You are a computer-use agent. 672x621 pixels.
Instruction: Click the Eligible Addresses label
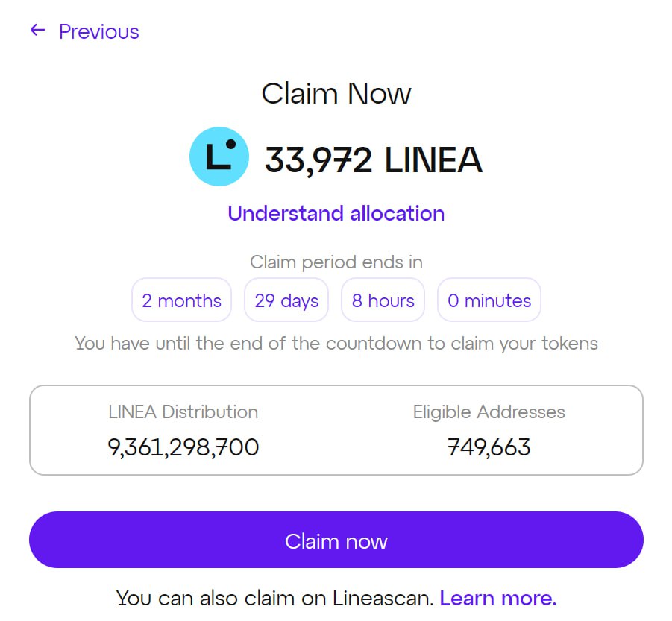pyautogui.click(x=489, y=412)
